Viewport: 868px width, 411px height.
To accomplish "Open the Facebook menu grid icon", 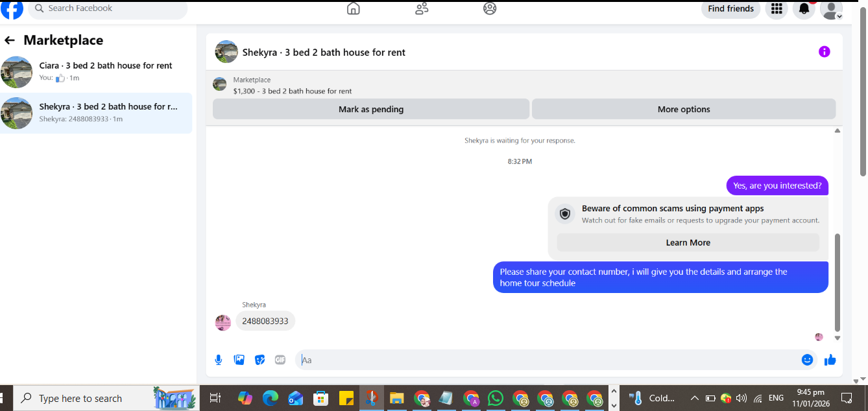I will [x=777, y=8].
